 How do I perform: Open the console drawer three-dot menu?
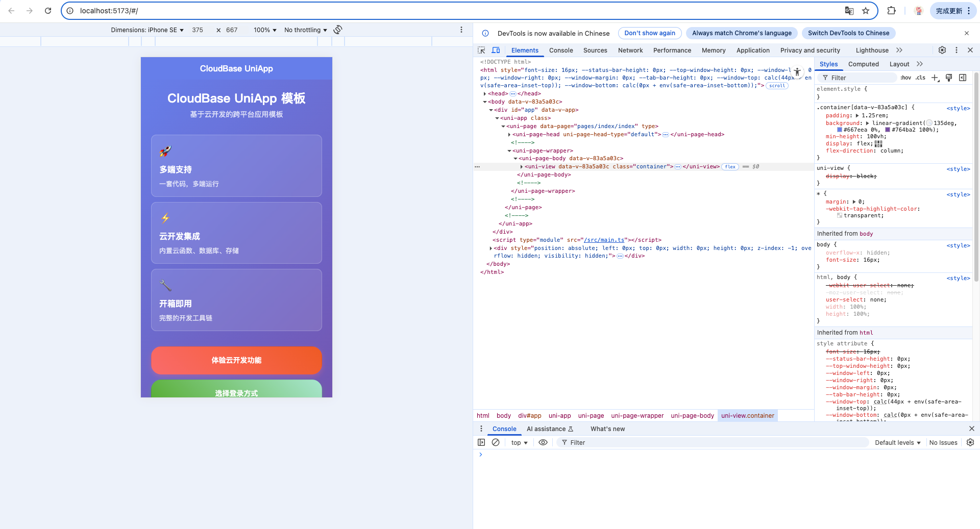(481, 429)
